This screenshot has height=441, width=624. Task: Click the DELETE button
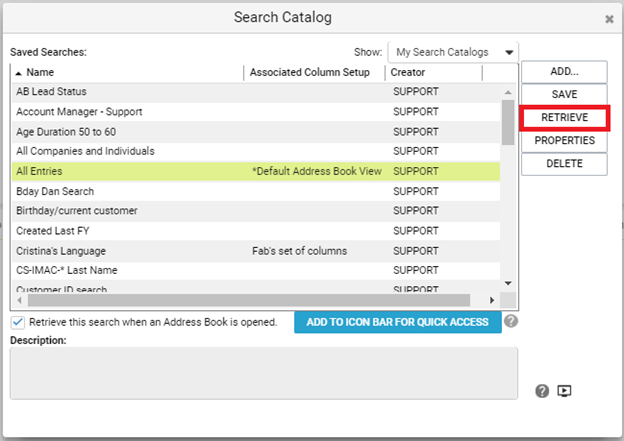[x=564, y=164]
